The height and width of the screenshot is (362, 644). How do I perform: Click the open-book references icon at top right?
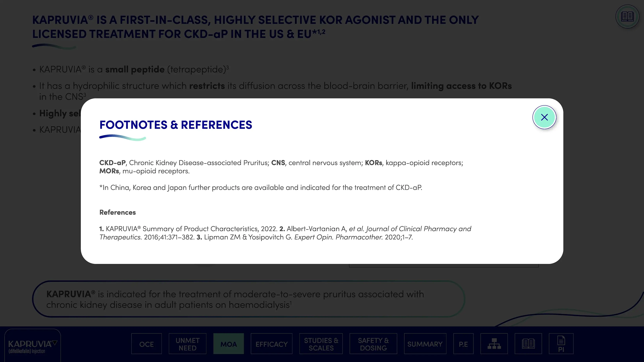click(x=627, y=17)
